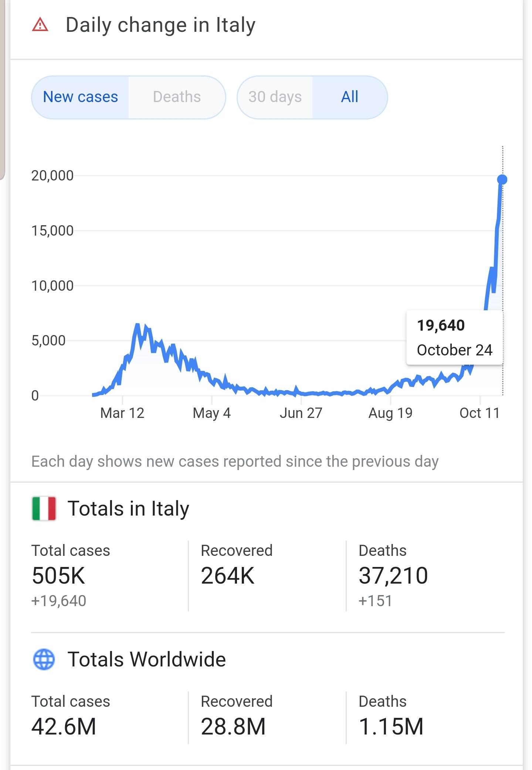Switch chart to Deaths
Screen dimensions: 532x770
177,97
